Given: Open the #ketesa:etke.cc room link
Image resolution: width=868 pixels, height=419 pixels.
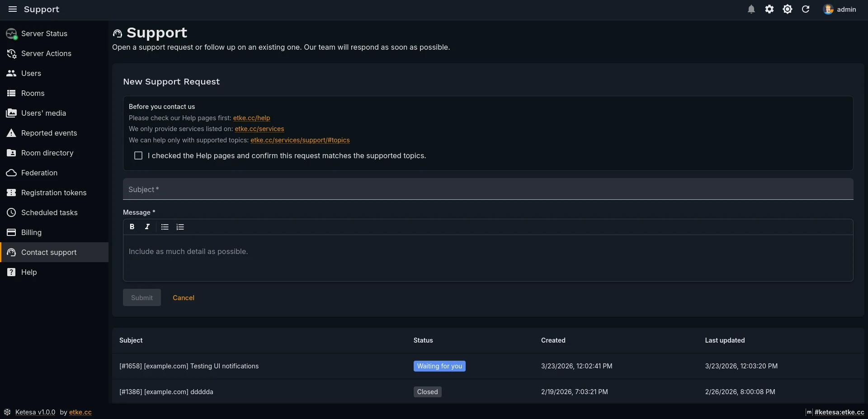Looking at the screenshot, I should tap(839, 412).
